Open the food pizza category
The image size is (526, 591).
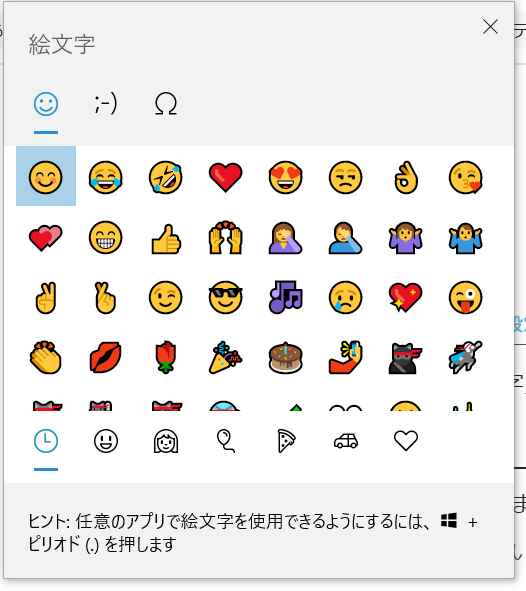[286, 441]
